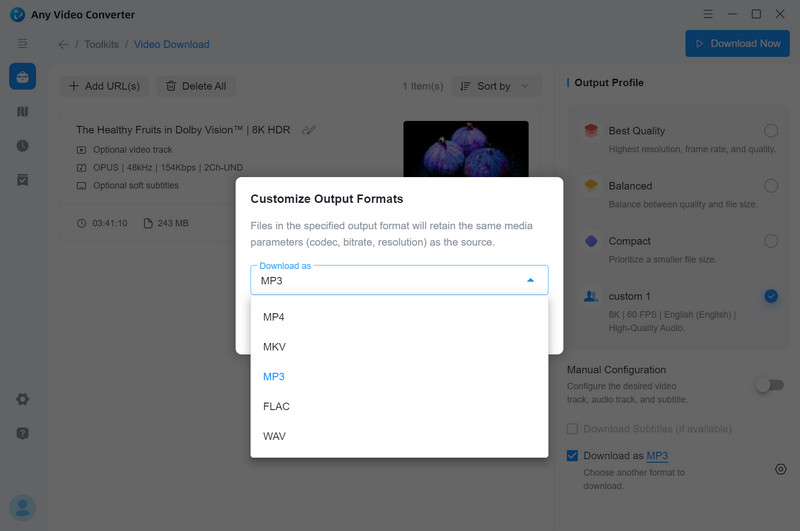The width and height of the screenshot is (800, 531).
Task: Click the Compact profile icon
Action: (x=591, y=241)
